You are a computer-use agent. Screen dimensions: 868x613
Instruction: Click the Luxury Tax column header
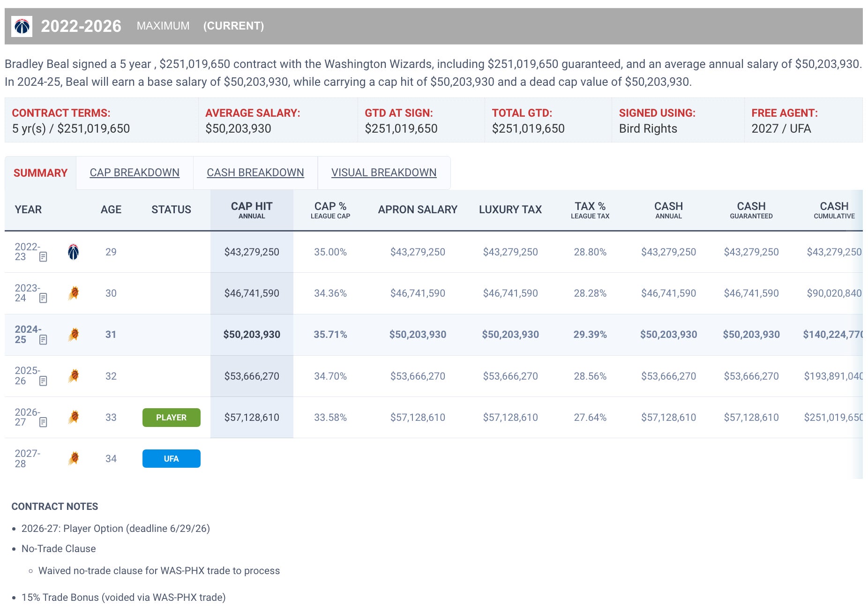coord(510,210)
